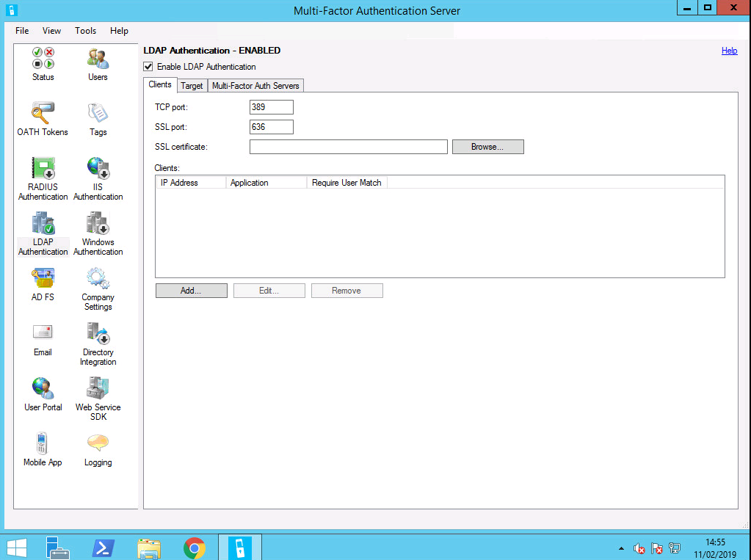Open the File menu
Image resolution: width=751 pixels, height=560 pixels.
pos(21,31)
